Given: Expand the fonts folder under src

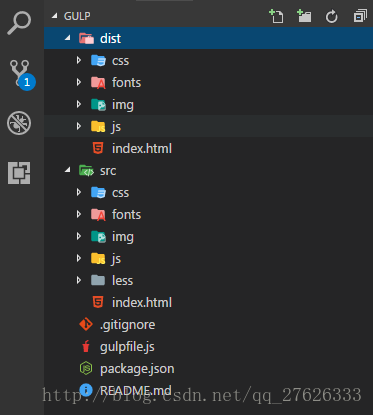Looking at the screenshot, I should (x=79, y=214).
